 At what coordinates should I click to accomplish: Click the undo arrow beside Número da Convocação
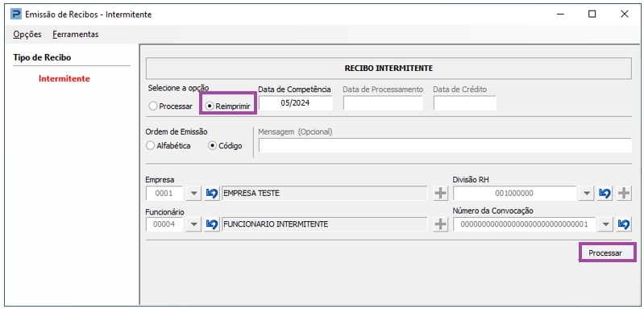(624, 224)
